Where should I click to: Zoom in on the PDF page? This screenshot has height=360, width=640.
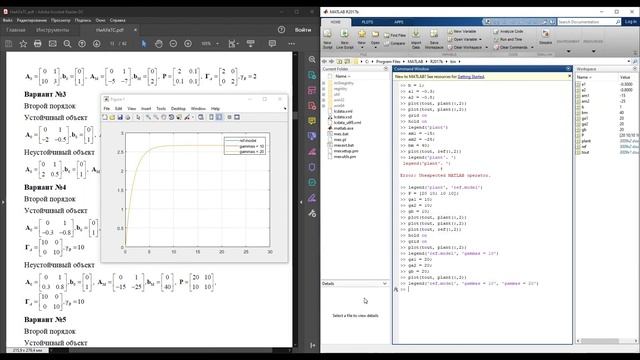coord(188,43)
